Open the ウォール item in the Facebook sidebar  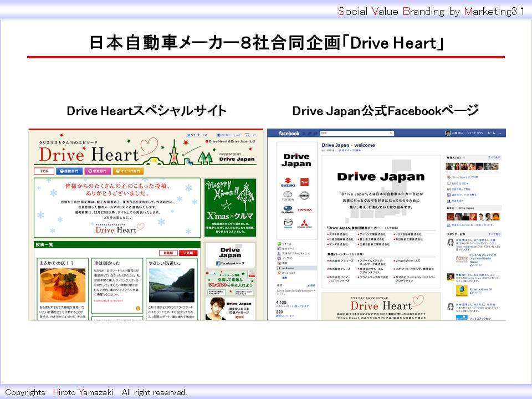285,244
